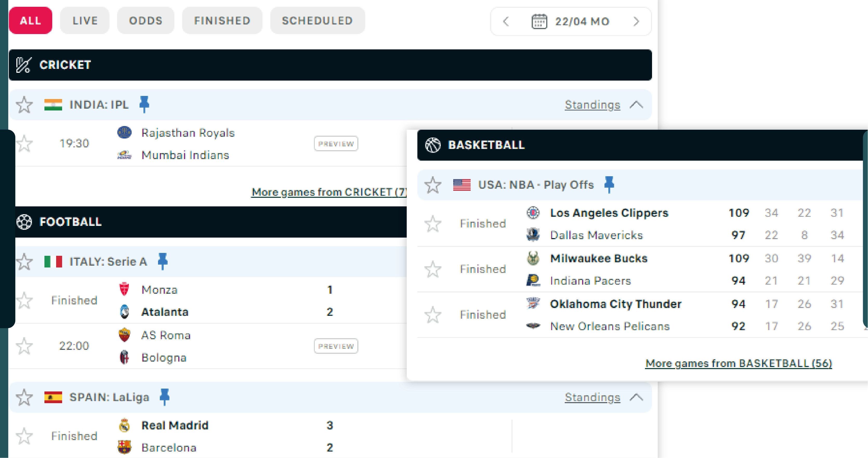Click the Milwaukee Bucks logo
This screenshot has width=868, height=458.
pos(533,258)
